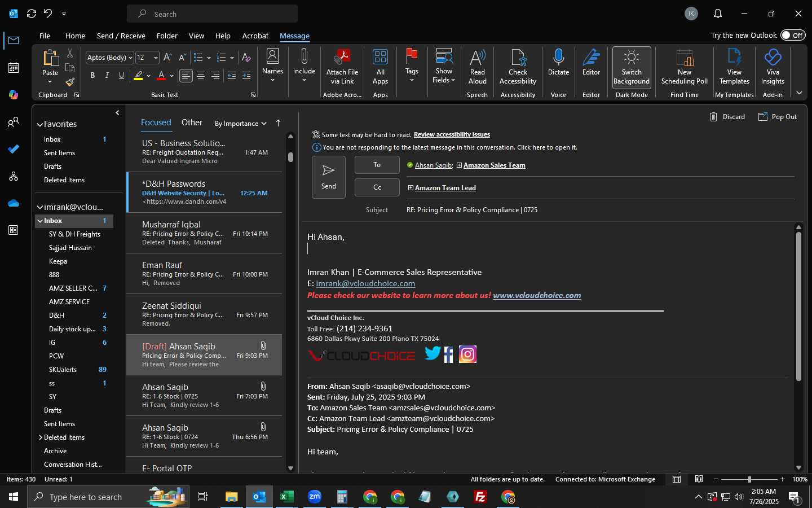Open All Apps add-ins
This screenshot has width=812, height=508.
[x=381, y=67]
